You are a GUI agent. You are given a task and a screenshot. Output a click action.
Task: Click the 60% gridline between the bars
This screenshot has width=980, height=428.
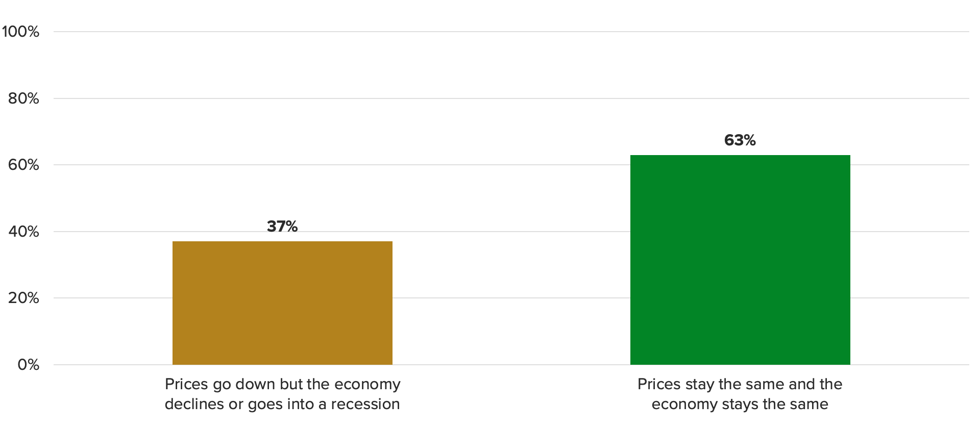click(510, 165)
